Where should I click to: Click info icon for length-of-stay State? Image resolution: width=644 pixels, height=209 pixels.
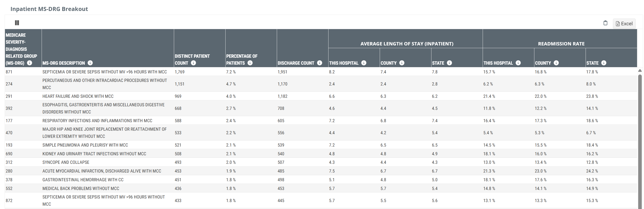(450, 63)
